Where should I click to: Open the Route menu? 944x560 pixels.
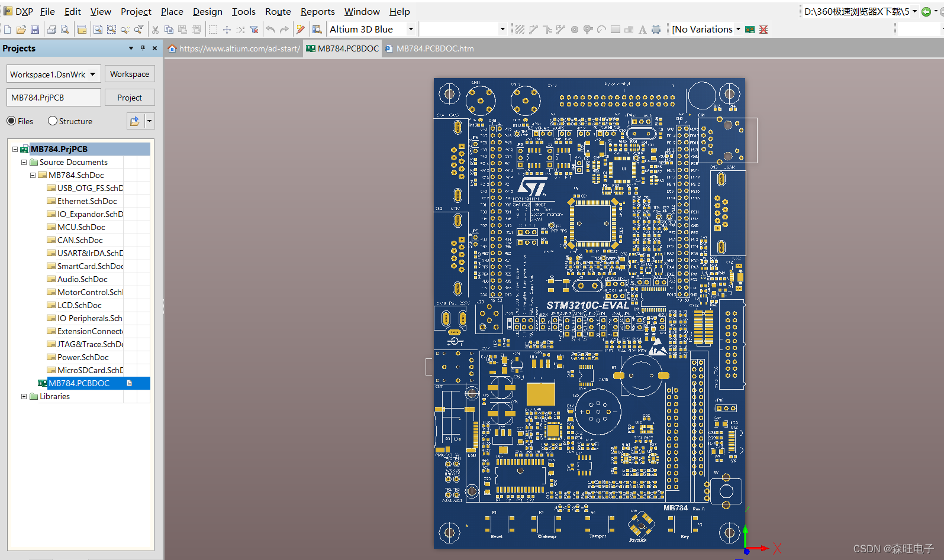click(x=278, y=11)
